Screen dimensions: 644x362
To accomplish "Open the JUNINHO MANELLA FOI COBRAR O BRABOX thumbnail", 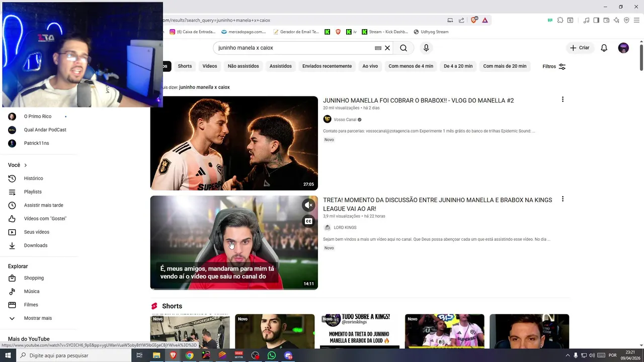I will pos(234,143).
